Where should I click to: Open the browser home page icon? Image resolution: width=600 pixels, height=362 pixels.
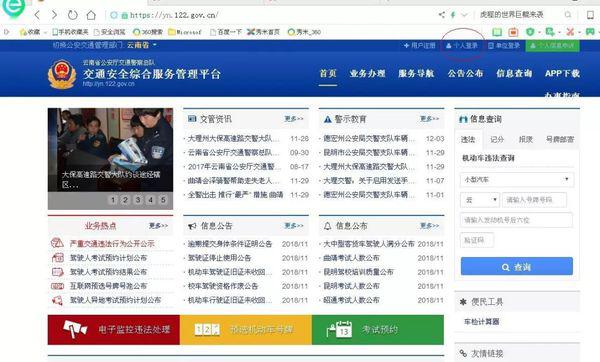pos(91,15)
